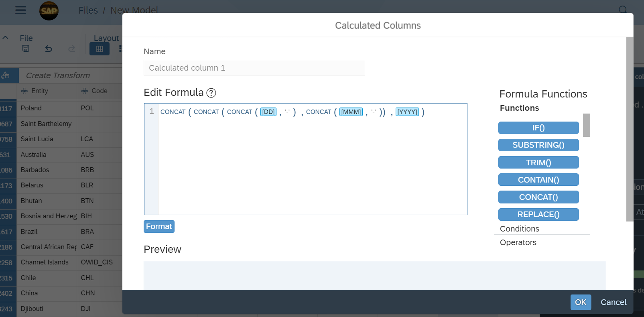This screenshot has height=317, width=644.
Task: Click the Format button
Action: point(159,227)
